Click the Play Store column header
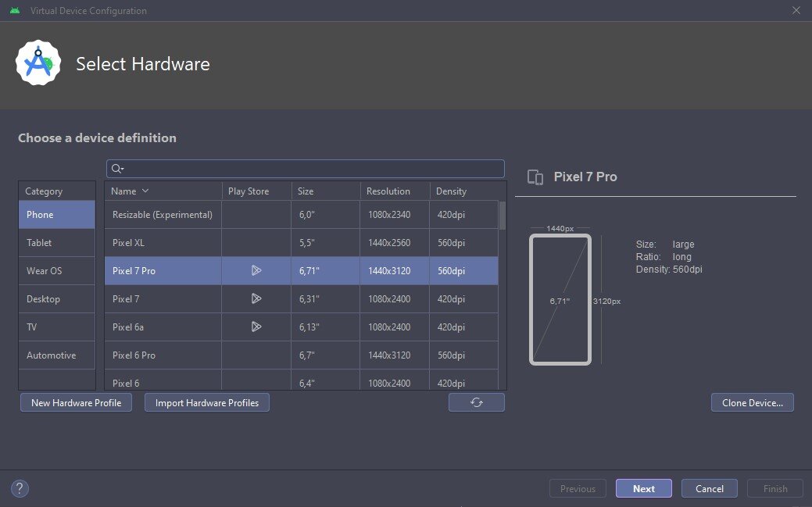 pyautogui.click(x=257, y=191)
